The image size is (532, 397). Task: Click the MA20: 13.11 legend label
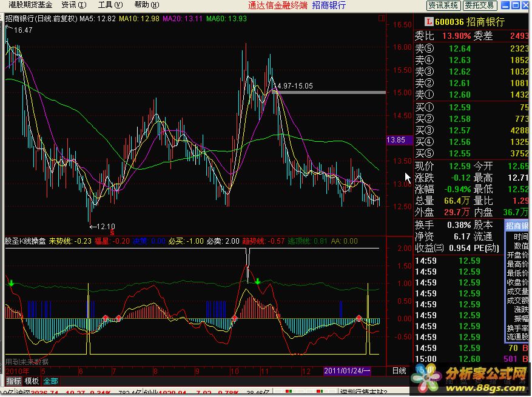point(182,19)
